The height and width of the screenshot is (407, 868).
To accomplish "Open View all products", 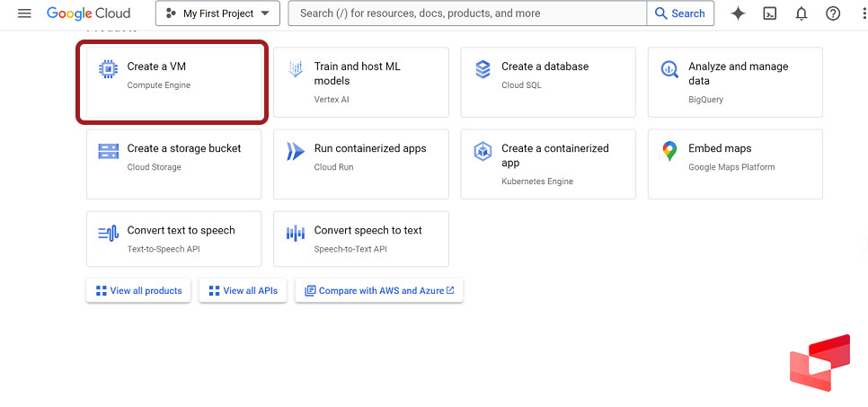I will point(138,291).
